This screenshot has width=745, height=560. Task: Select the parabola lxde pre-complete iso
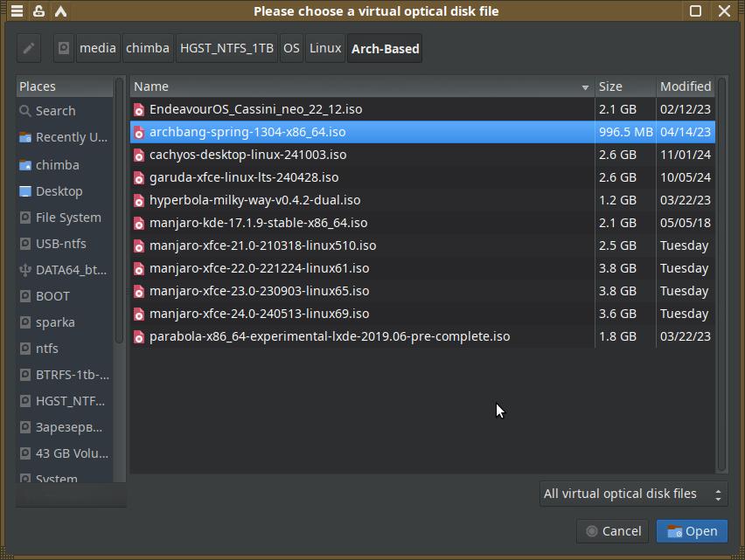pos(422,337)
